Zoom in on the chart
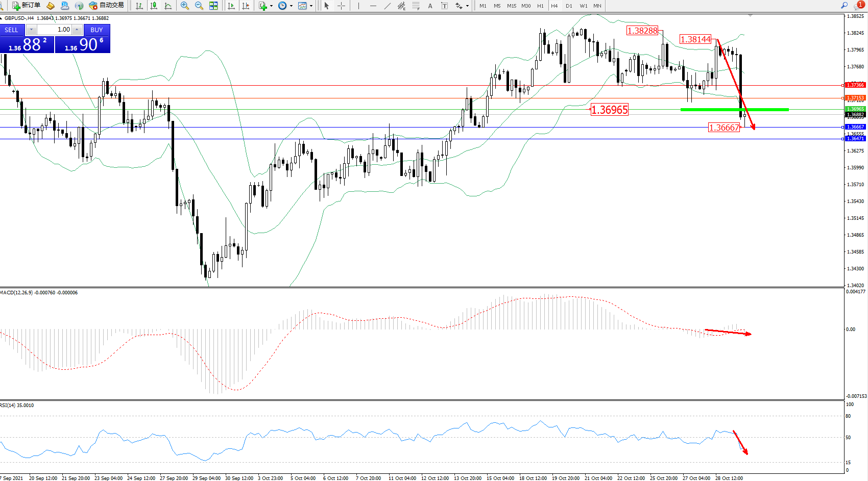This screenshot has height=481, width=868. (185, 6)
